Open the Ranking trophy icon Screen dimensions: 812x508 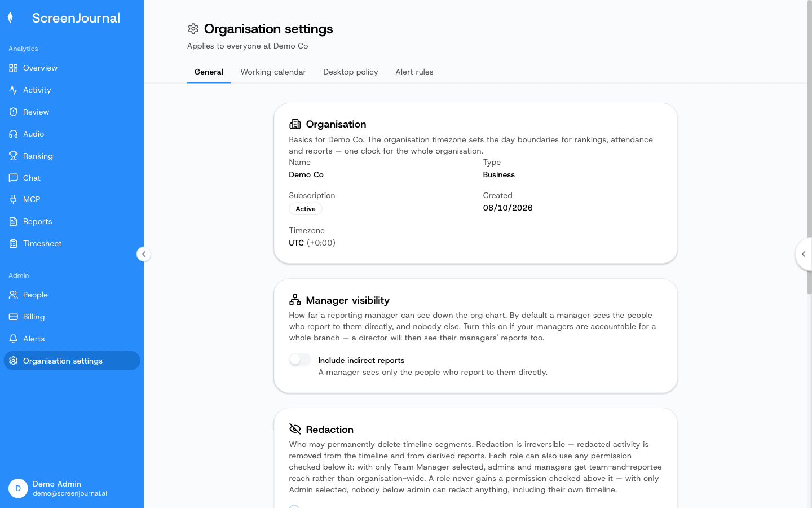(x=13, y=156)
